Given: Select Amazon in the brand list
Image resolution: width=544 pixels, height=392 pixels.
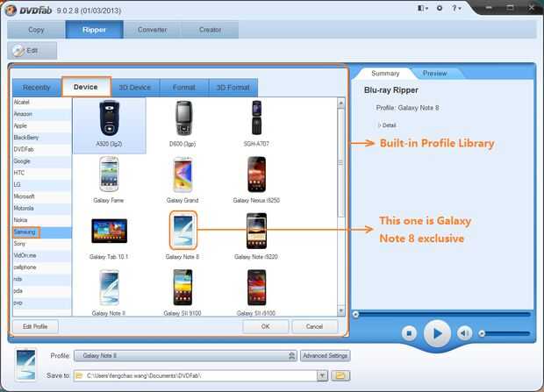Looking at the screenshot, I should click(x=42, y=114).
